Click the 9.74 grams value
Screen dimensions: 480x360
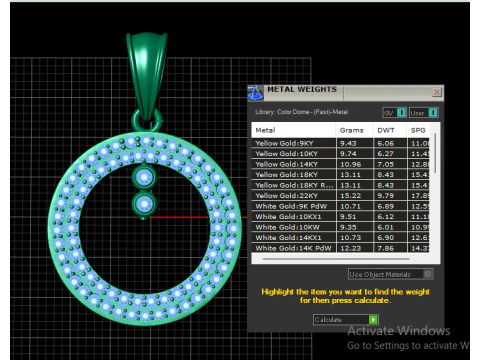[x=348, y=154]
